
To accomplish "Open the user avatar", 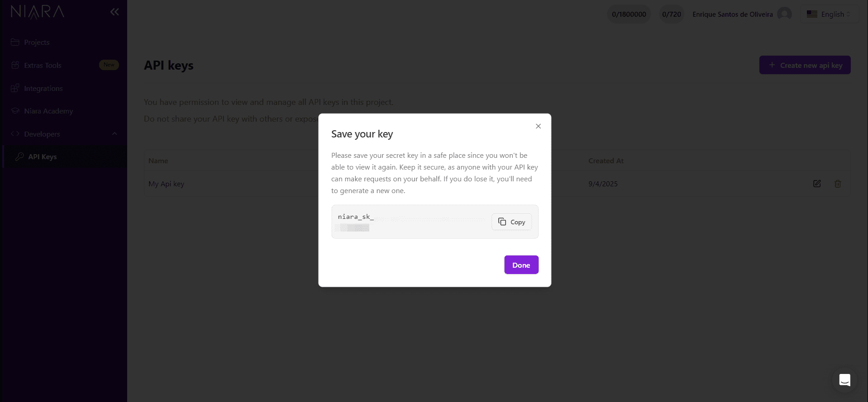I will click(x=785, y=14).
